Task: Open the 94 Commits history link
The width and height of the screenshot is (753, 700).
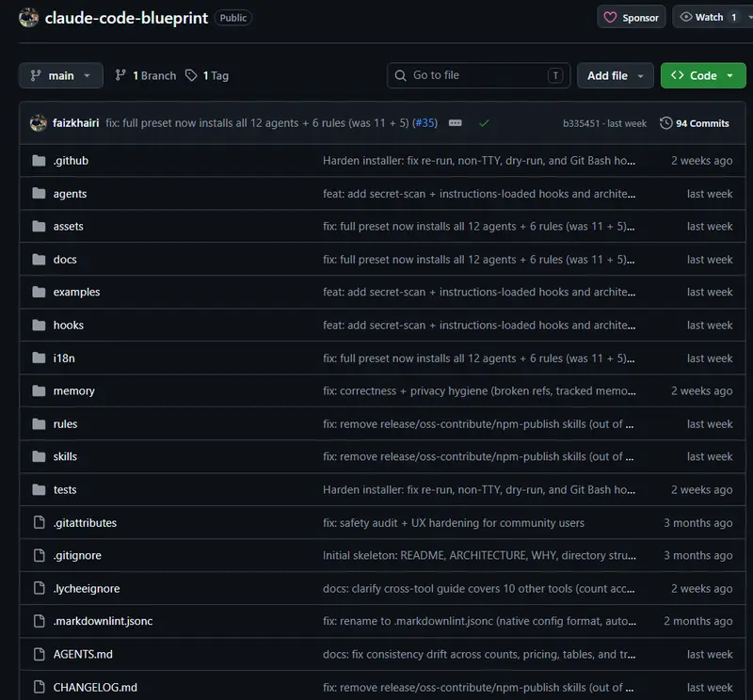Action: (x=695, y=123)
